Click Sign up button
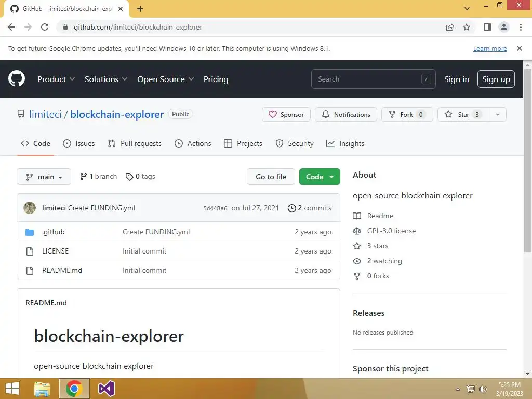The width and height of the screenshot is (532, 399). (496, 79)
